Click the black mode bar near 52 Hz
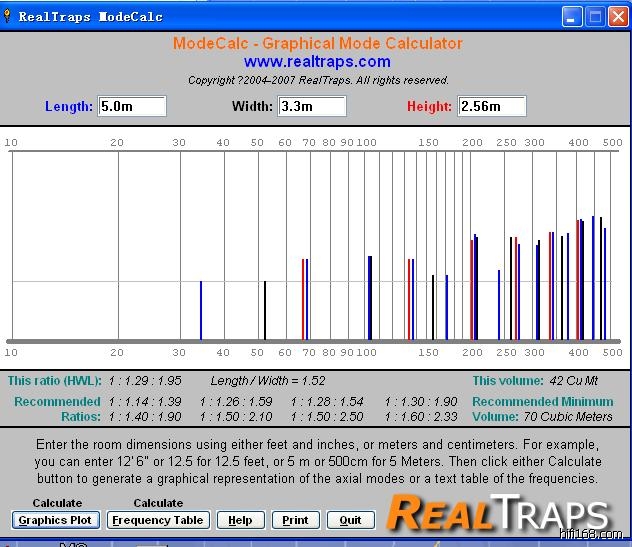This screenshot has width=632, height=547. (x=265, y=310)
